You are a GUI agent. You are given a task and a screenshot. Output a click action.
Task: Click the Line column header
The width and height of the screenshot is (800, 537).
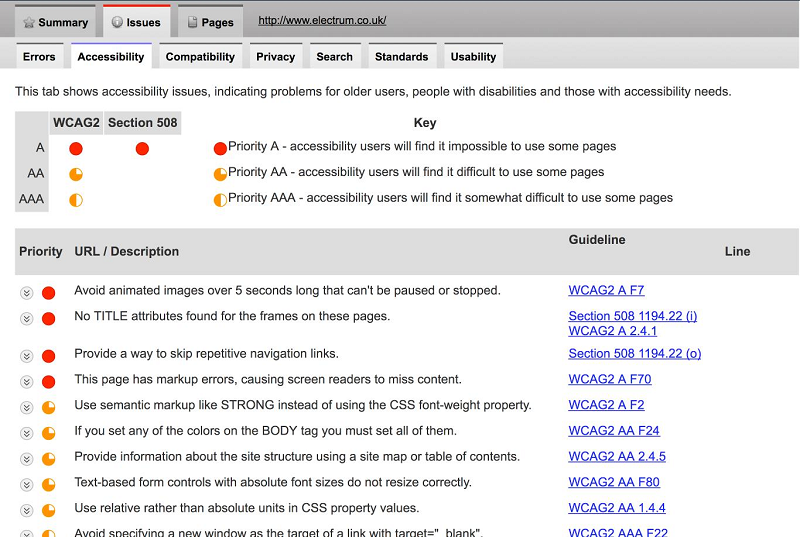(737, 251)
